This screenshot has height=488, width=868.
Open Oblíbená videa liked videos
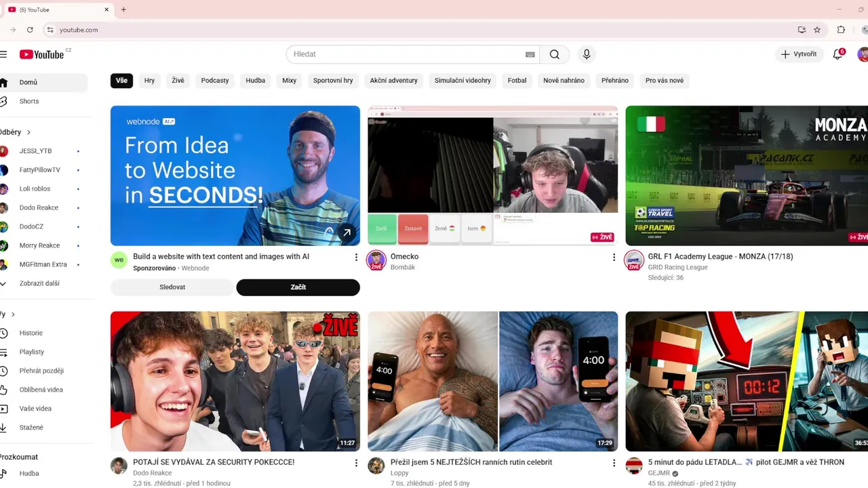coord(41,390)
